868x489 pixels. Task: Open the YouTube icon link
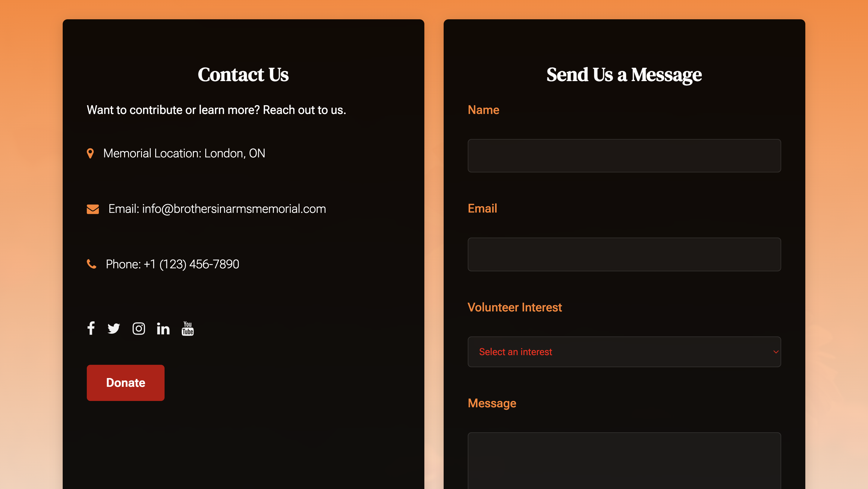188,328
